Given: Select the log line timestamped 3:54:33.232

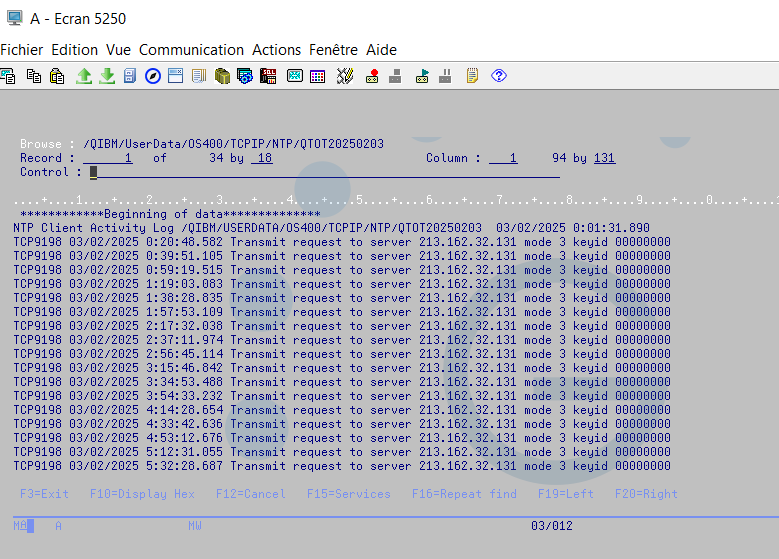Looking at the screenshot, I should (342, 396).
